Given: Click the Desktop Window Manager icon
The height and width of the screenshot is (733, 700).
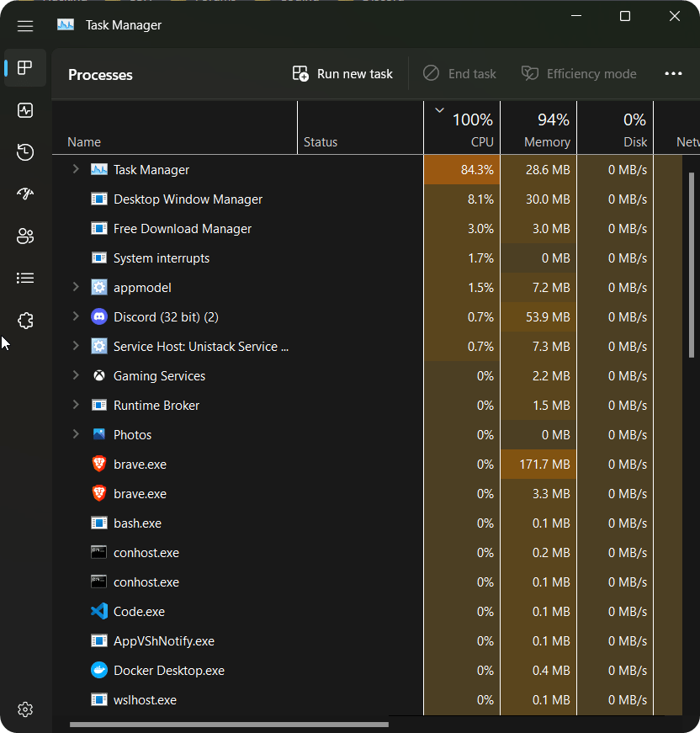Looking at the screenshot, I should (99, 199).
